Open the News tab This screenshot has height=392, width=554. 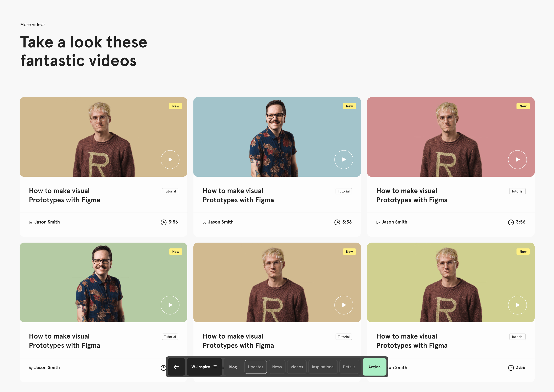tap(277, 367)
